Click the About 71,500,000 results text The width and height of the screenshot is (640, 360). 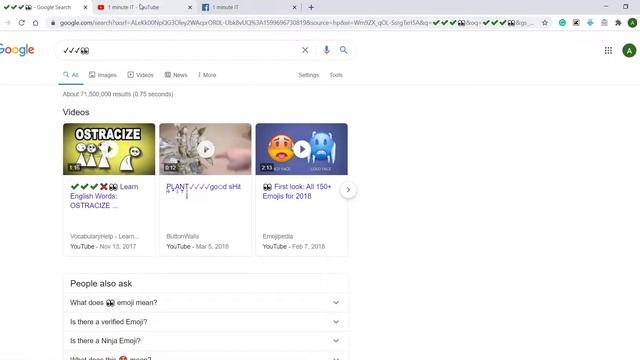click(x=118, y=94)
